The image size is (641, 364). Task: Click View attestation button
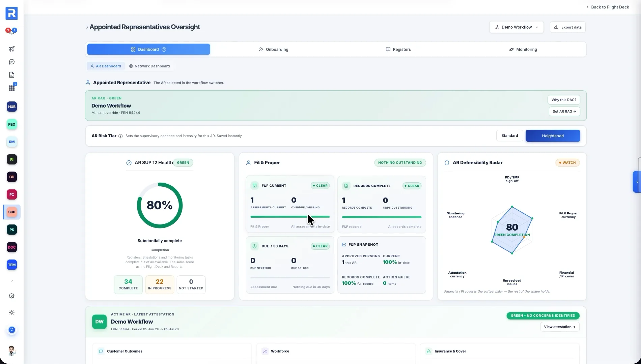click(x=560, y=327)
